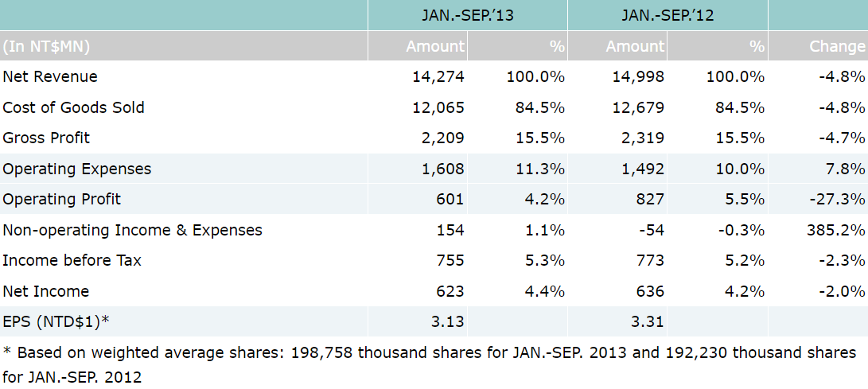Select the 3.31 EPS value
868x389 pixels.
646,321
